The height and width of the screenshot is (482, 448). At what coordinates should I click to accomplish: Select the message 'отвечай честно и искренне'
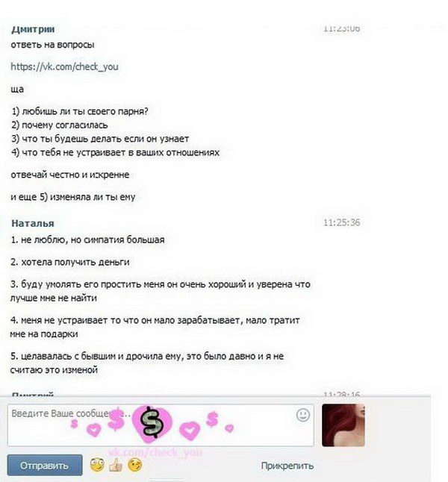coord(70,175)
